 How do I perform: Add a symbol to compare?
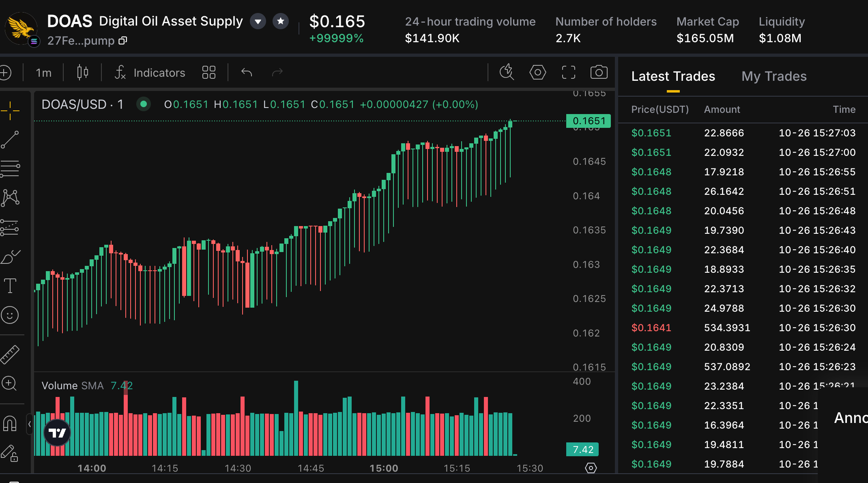click(x=5, y=73)
